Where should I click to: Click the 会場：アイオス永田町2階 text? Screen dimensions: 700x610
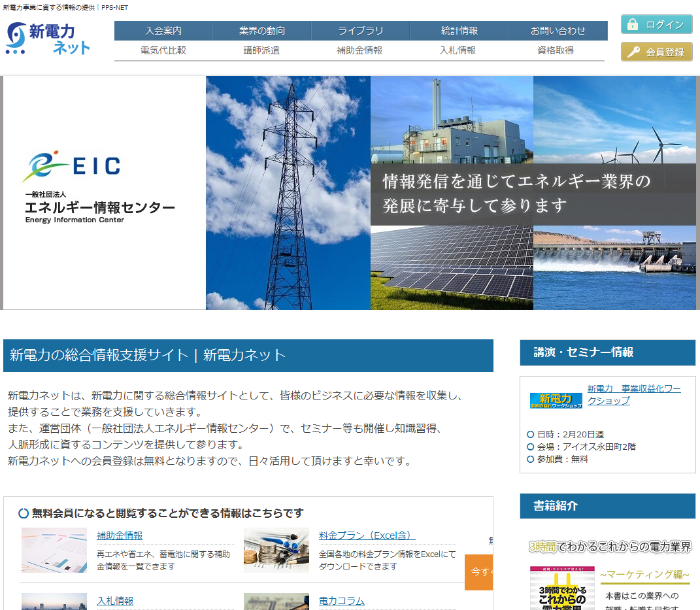tap(586, 447)
